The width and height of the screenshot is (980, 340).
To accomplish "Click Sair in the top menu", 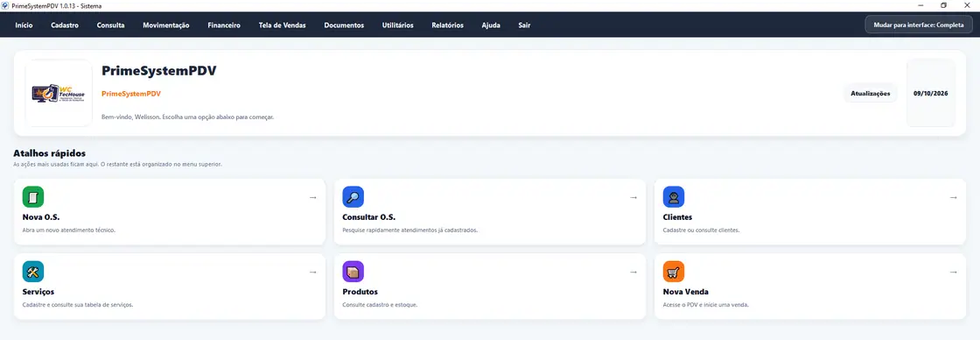I will (524, 25).
